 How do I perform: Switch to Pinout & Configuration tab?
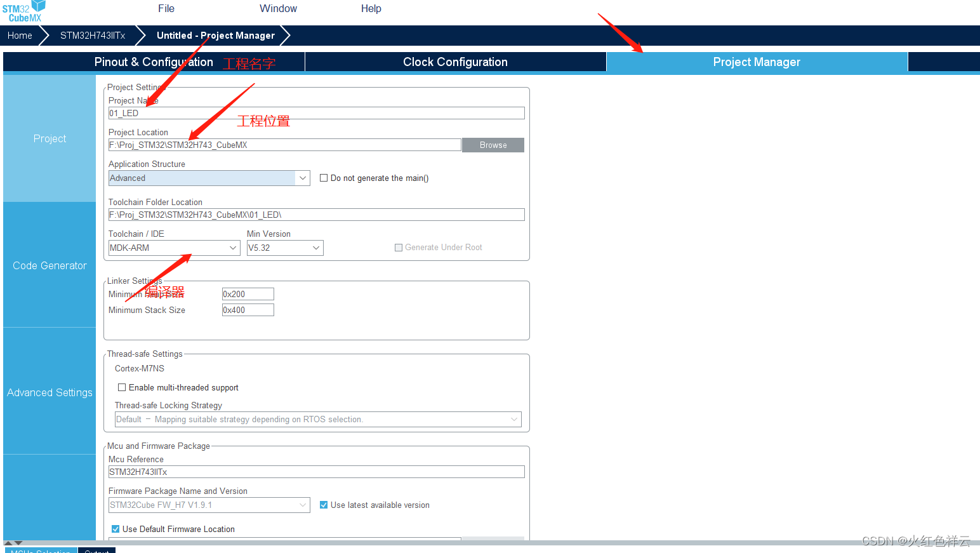pos(154,62)
